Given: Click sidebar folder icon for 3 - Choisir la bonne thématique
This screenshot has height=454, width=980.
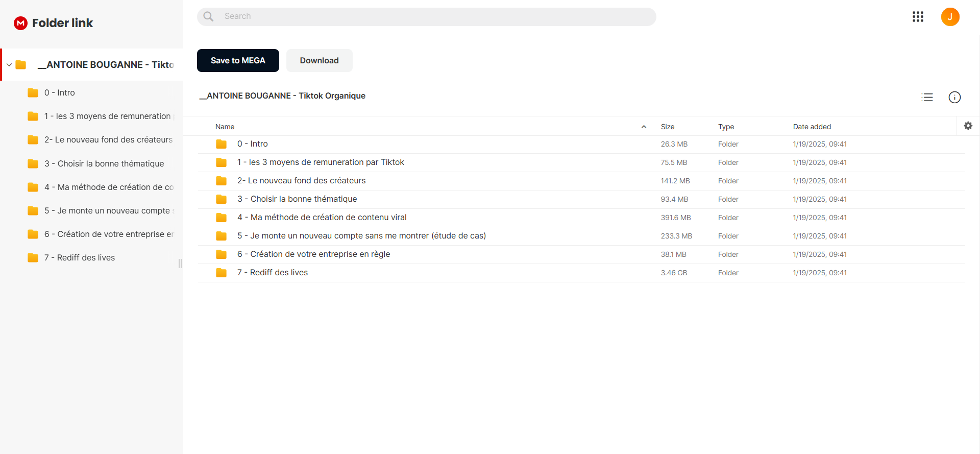Looking at the screenshot, I should [x=33, y=163].
